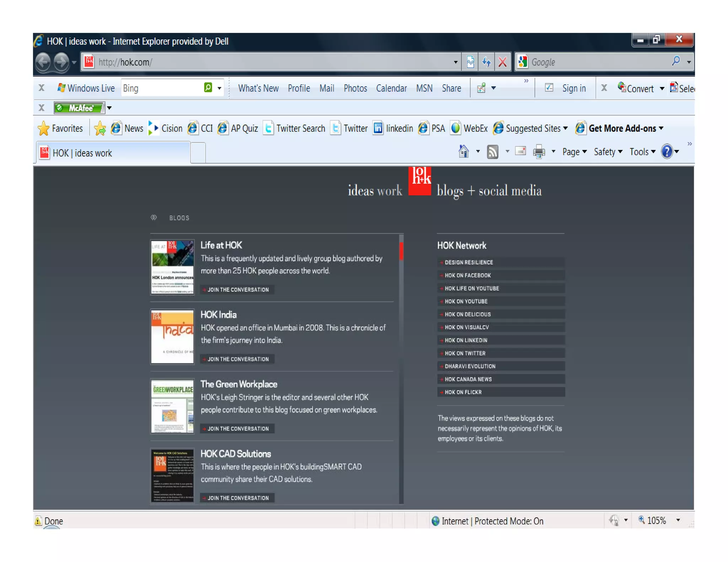728x562 pixels.
Task: Click the Windows Live toolbar logo
Action: [86, 88]
